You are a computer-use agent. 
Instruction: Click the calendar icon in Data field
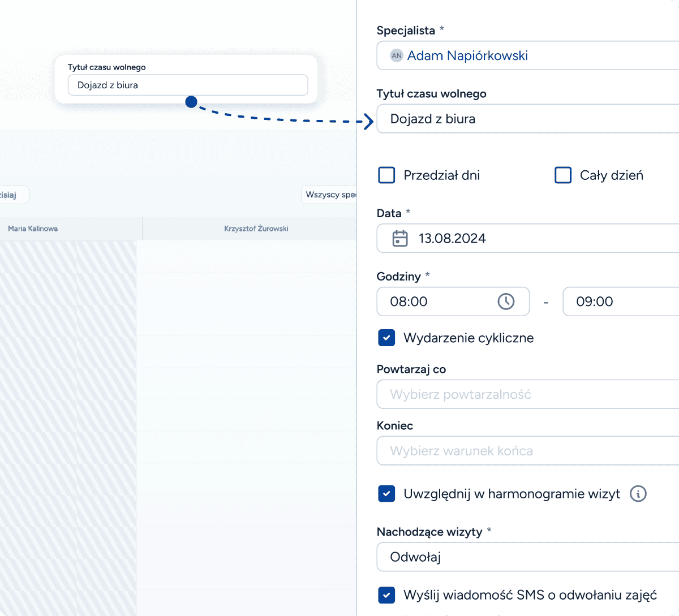[x=400, y=238]
